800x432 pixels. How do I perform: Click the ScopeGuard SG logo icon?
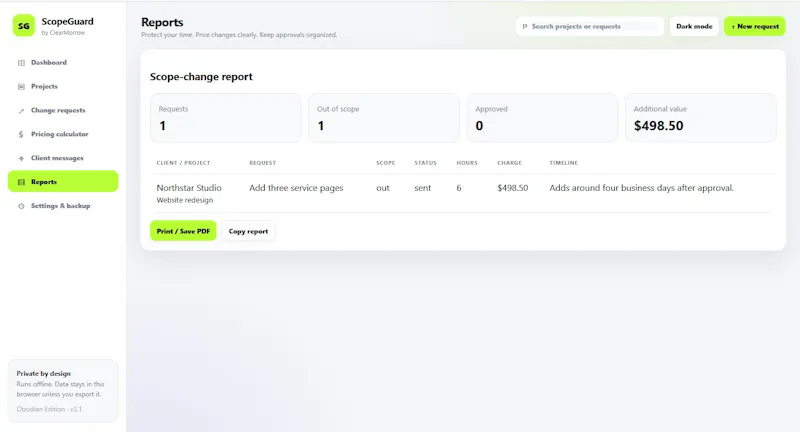[23, 26]
